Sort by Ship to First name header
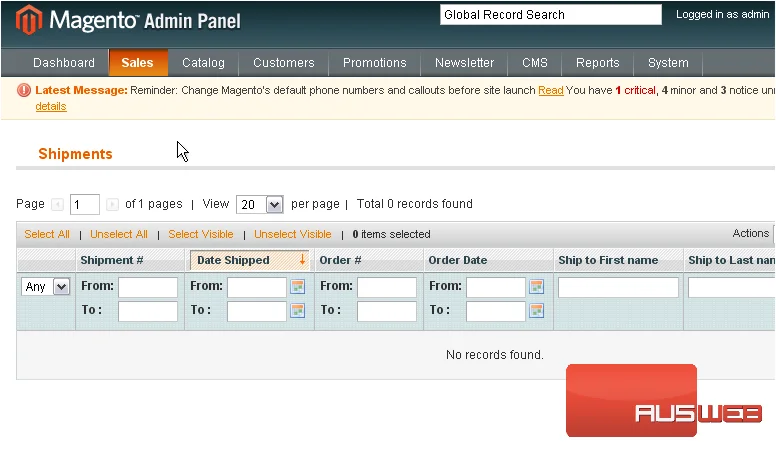The width and height of the screenshot is (776, 450). point(608,260)
